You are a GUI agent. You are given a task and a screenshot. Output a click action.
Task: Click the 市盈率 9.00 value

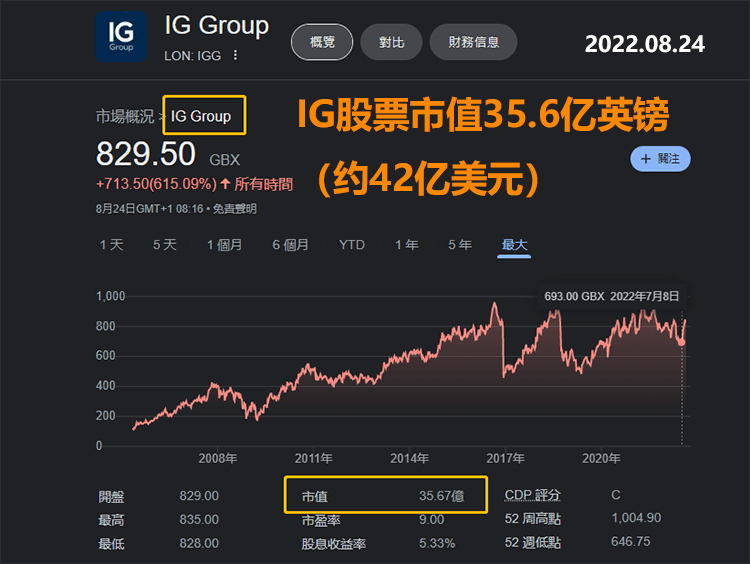click(x=431, y=520)
